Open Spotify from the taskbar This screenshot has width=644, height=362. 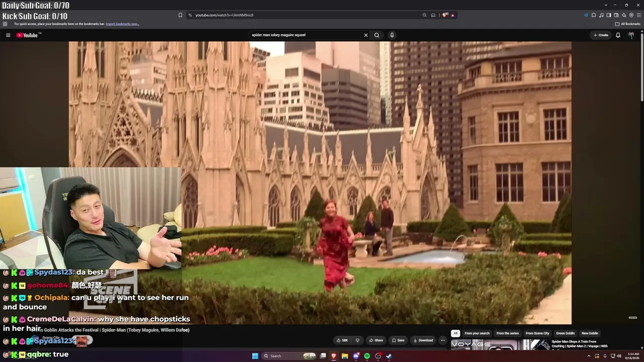(367, 356)
